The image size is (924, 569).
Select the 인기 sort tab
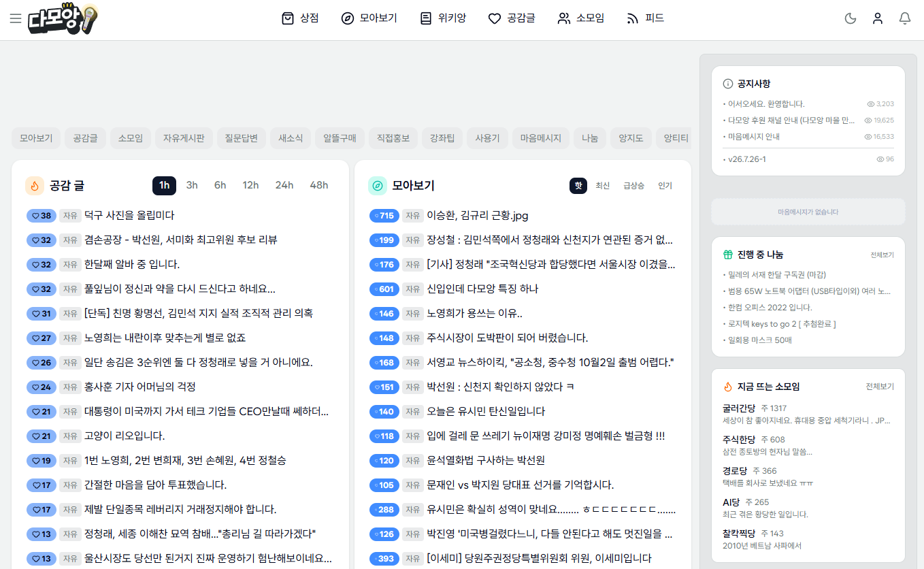tap(665, 185)
